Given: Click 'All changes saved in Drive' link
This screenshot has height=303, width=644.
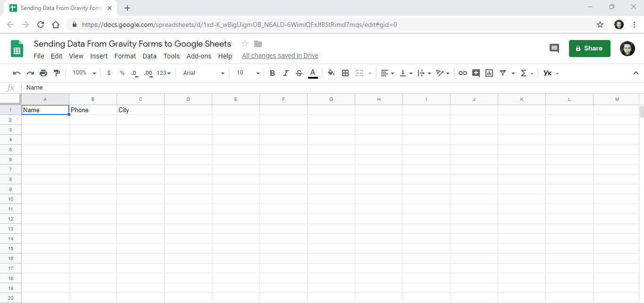Looking at the screenshot, I should point(280,56).
